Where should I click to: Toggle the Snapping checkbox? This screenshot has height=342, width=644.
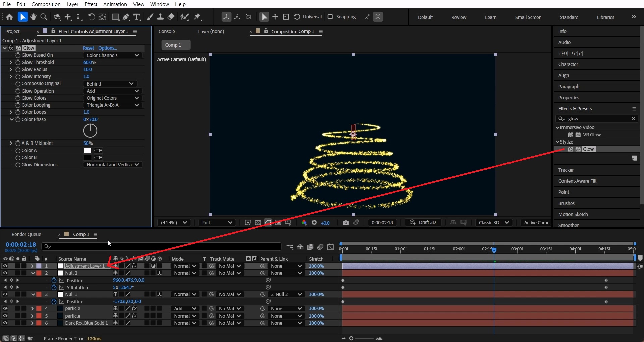[x=330, y=17]
